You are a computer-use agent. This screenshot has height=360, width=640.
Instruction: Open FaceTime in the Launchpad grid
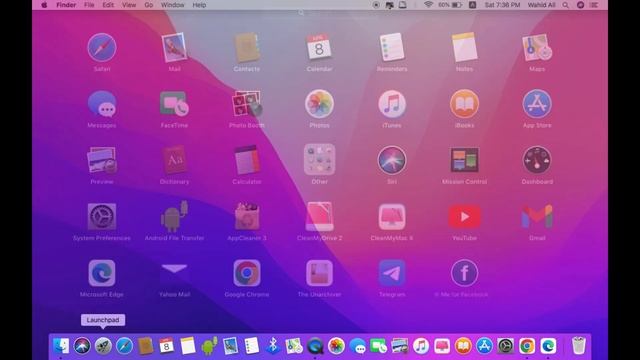click(174, 104)
